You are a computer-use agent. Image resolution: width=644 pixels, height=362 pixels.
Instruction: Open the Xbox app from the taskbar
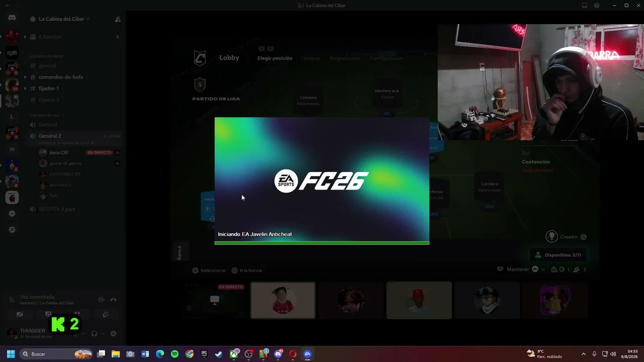(234, 354)
